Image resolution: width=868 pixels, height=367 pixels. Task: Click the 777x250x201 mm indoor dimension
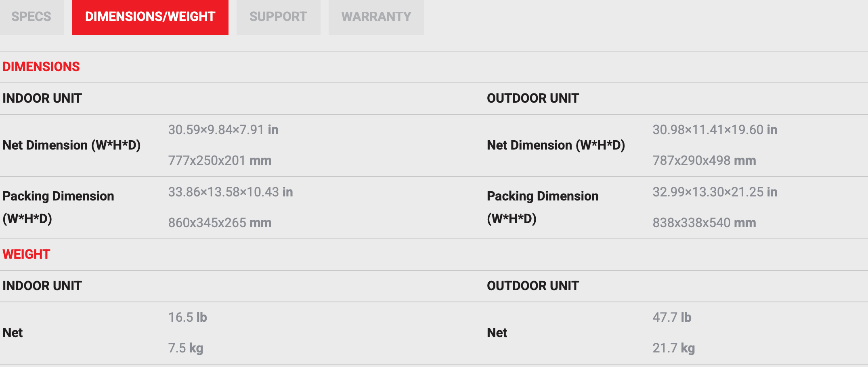[x=220, y=160]
